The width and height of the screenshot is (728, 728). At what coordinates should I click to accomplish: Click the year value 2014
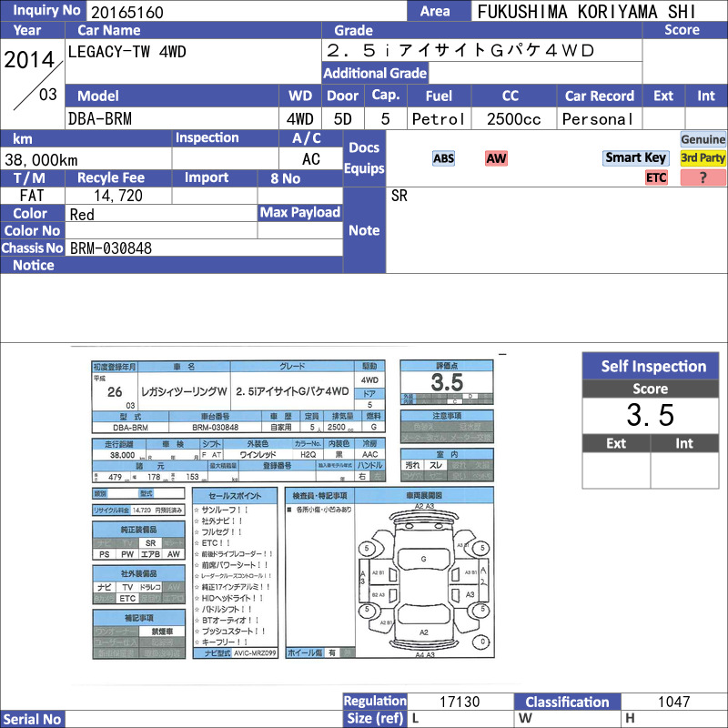(29, 59)
